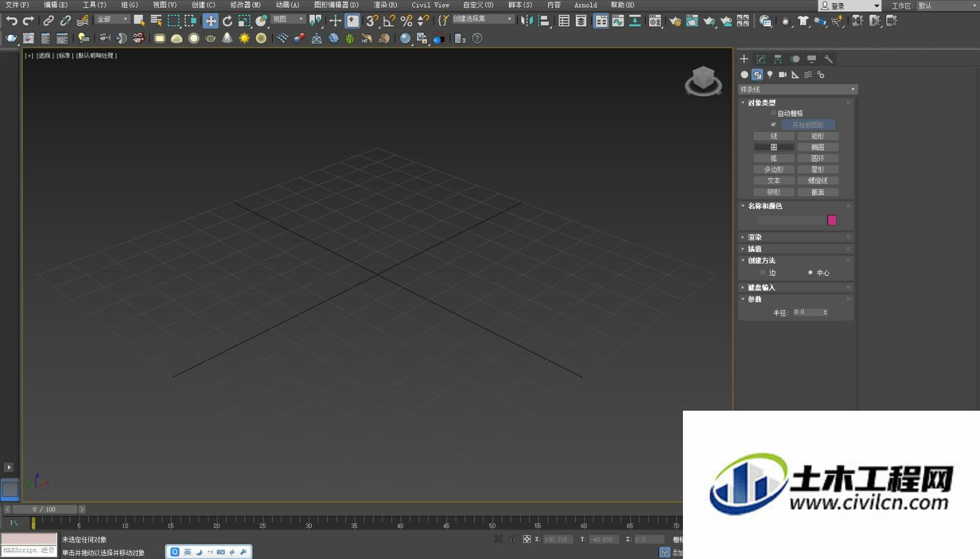
Task: Open the 渲染(R) menu
Action: (x=385, y=5)
